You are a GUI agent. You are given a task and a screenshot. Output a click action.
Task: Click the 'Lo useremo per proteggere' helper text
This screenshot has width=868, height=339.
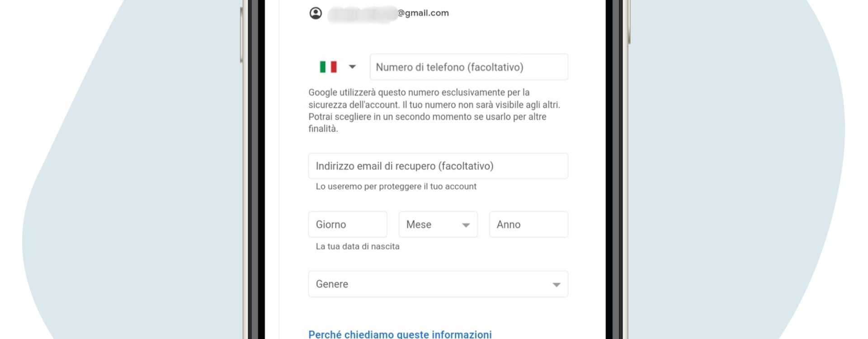396,186
